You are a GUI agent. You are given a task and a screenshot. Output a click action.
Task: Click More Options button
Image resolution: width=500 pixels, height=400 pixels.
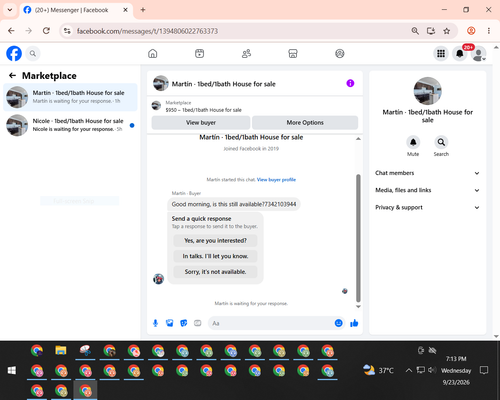(x=305, y=123)
